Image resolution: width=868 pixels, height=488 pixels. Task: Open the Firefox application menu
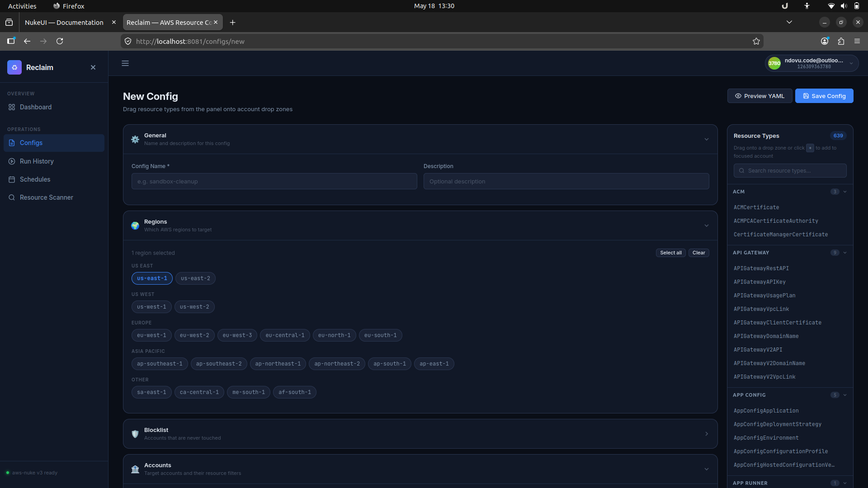click(x=857, y=41)
